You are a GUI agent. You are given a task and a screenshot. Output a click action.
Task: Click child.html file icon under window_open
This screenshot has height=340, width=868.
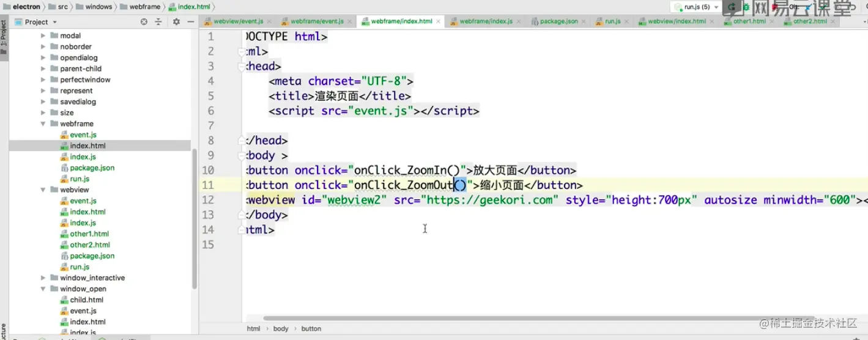pyautogui.click(x=64, y=300)
